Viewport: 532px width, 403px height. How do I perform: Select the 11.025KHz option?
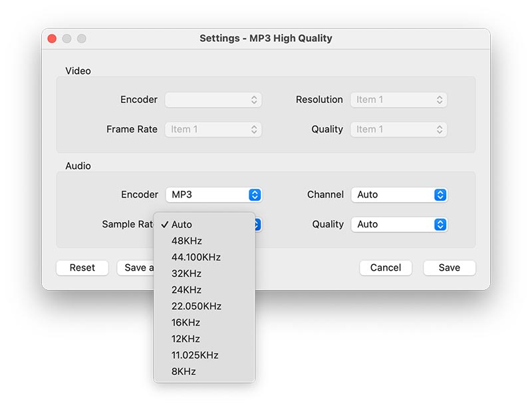(197, 355)
